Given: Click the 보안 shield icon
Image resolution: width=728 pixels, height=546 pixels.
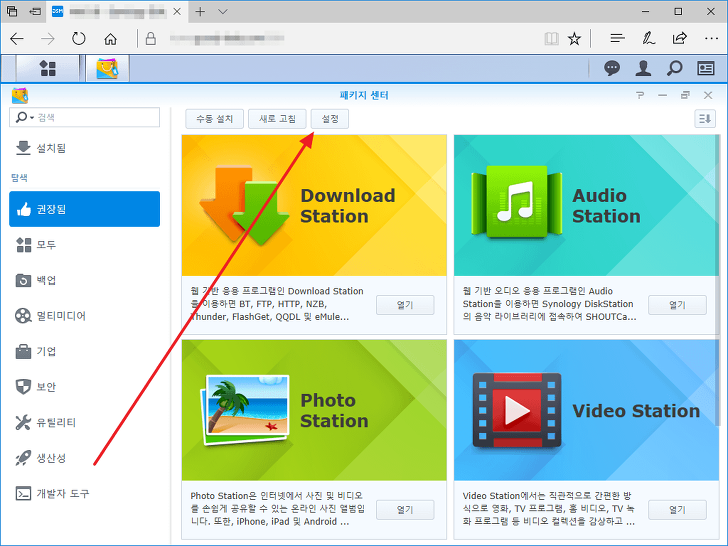Looking at the screenshot, I should [23, 387].
